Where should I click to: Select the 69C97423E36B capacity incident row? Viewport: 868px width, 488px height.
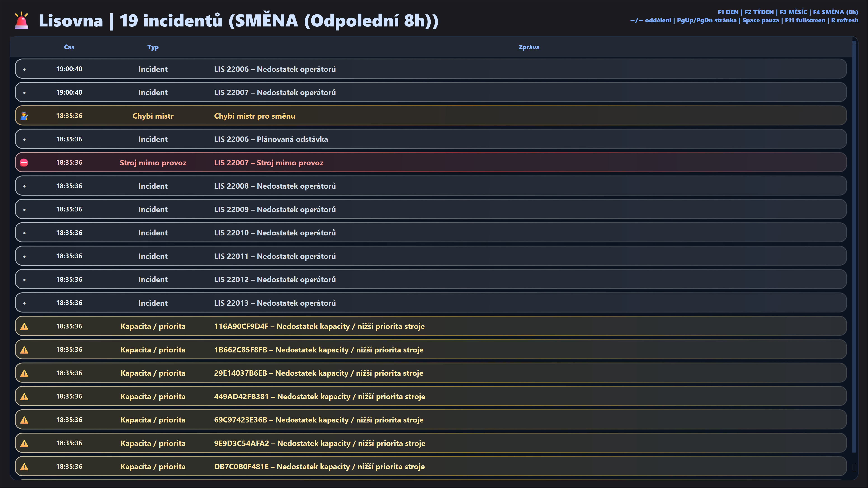pos(431,420)
